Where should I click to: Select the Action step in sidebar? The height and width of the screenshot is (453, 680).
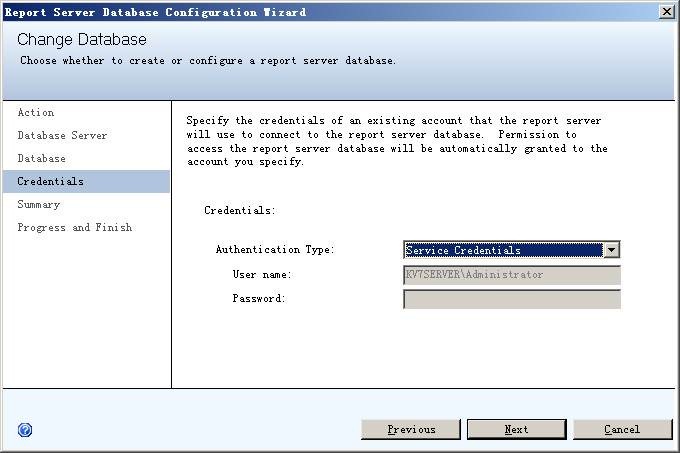(x=36, y=113)
